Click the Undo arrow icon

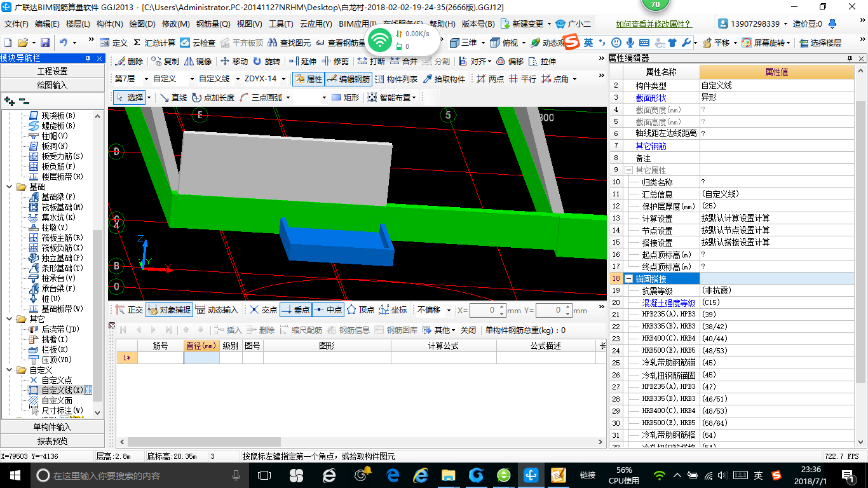pos(64,43)
